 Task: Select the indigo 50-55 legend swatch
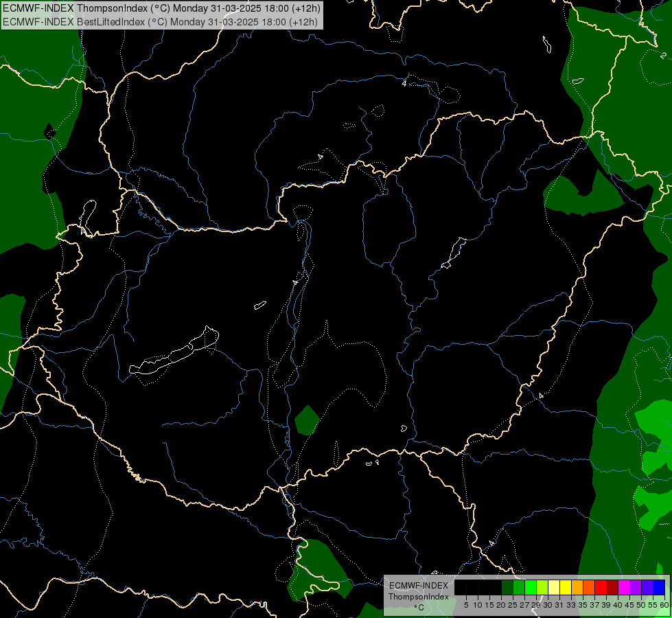pos(647,587)
